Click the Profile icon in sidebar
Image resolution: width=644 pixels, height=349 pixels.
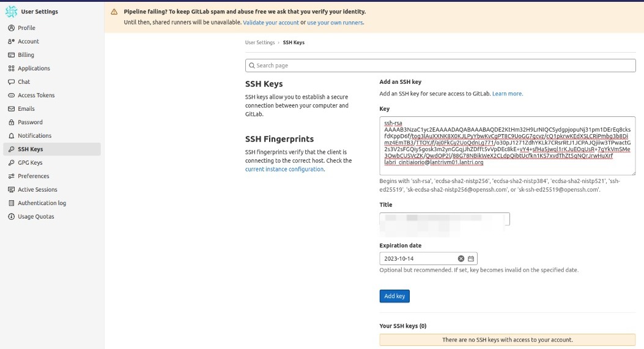click(x=11, y=28)
